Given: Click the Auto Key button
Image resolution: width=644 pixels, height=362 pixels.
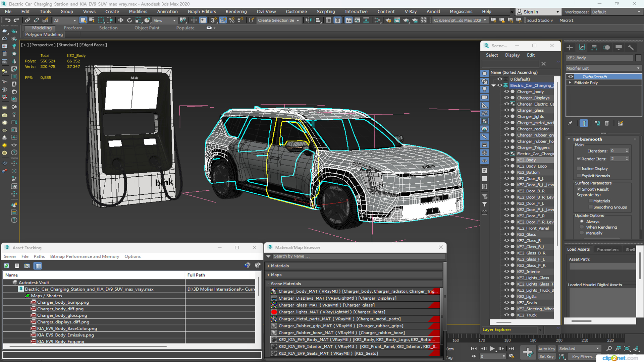Looking at the screenshot, I should point(546,349).
